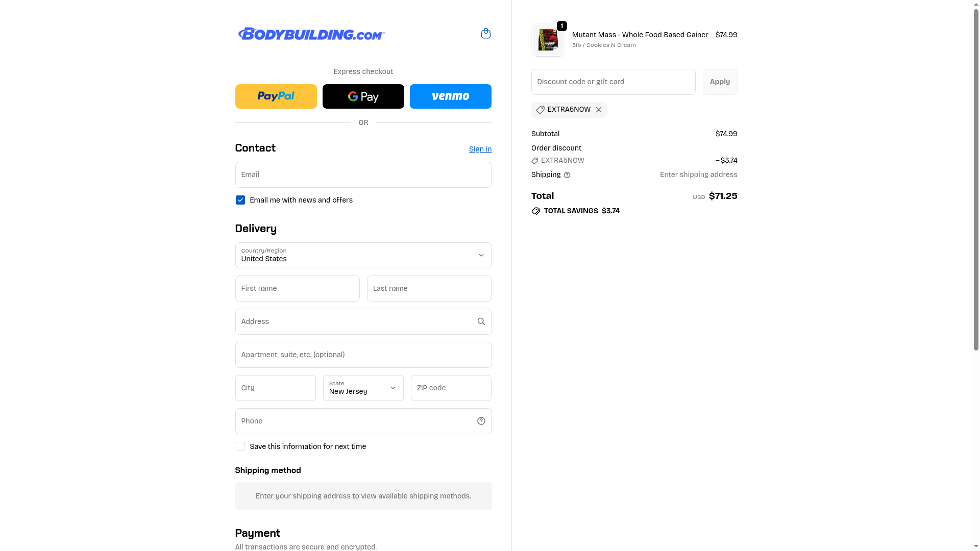Check Save this information for next time
Image resolution: width=980 pixels, height=551 pixels.
pos(240,446)
